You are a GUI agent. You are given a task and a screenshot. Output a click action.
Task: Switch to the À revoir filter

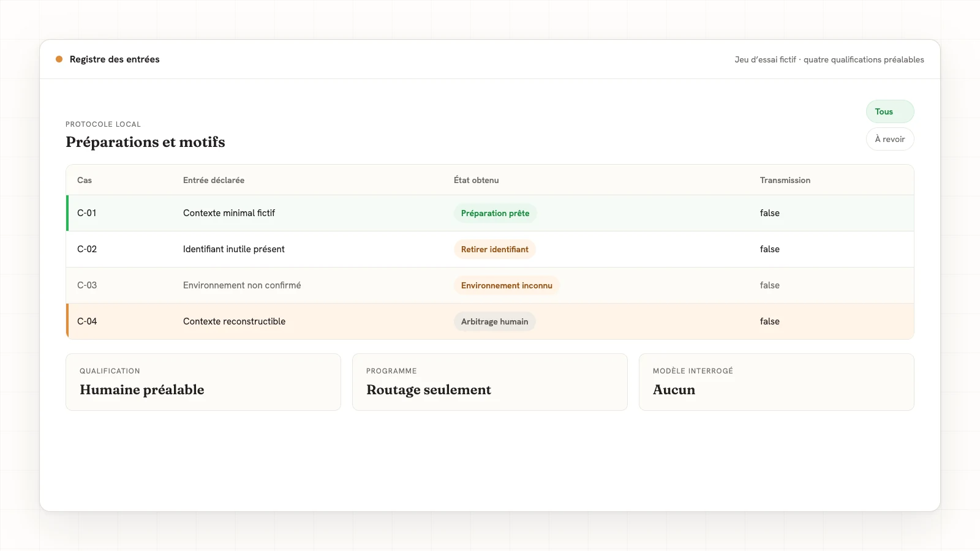pyautogui.click(x=890, y=139)
